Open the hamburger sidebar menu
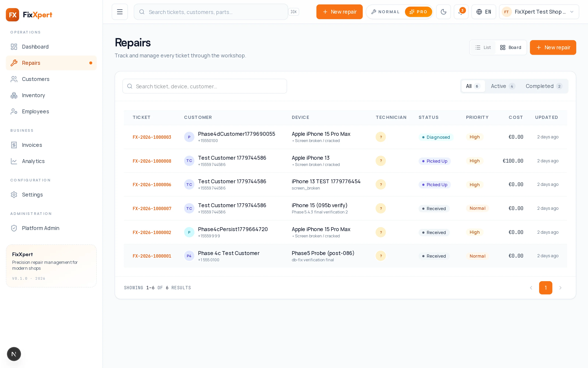Image resolution: width=588 pixels, height=368 pixels. point(120,12)
